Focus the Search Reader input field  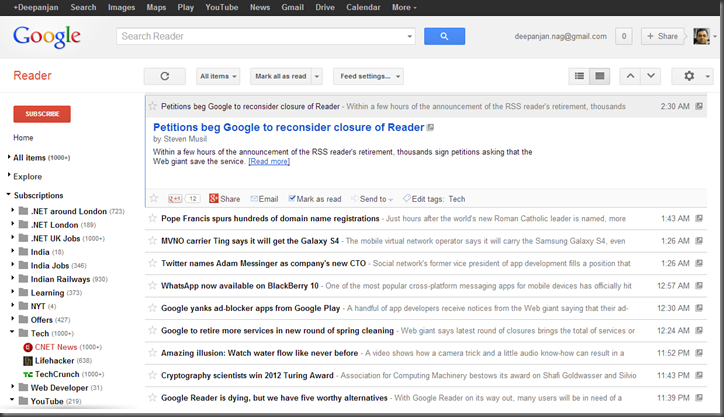click(261, 36)
